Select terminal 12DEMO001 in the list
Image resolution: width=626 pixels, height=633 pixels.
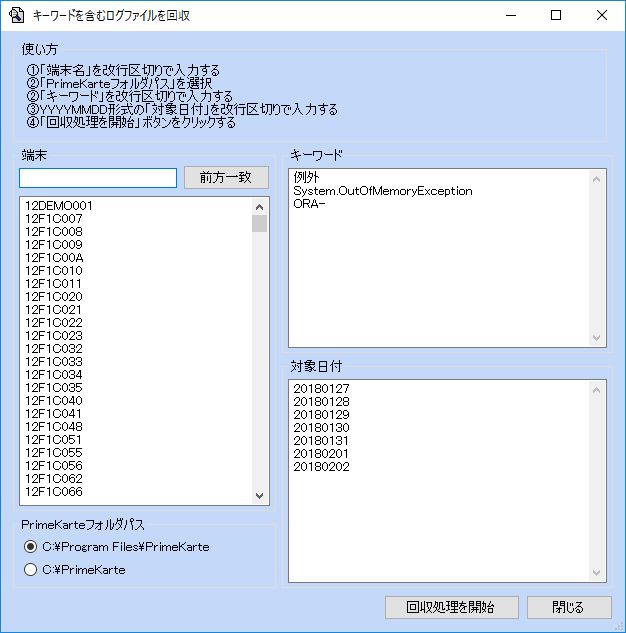point(59,206)
